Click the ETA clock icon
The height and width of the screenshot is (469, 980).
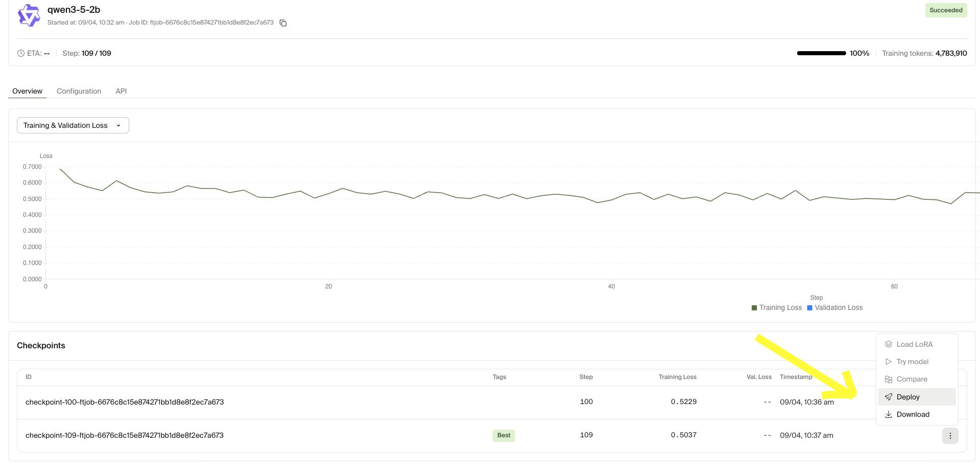[21, 53]
